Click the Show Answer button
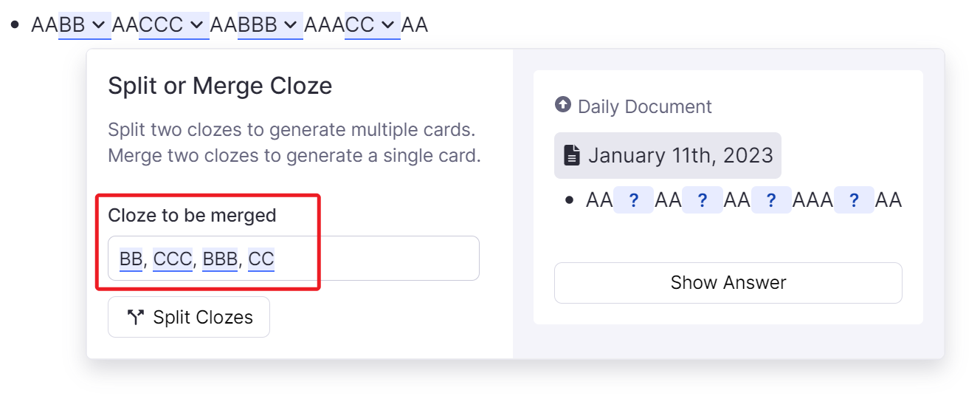This screenshot has height=396, width=980. 728,282
